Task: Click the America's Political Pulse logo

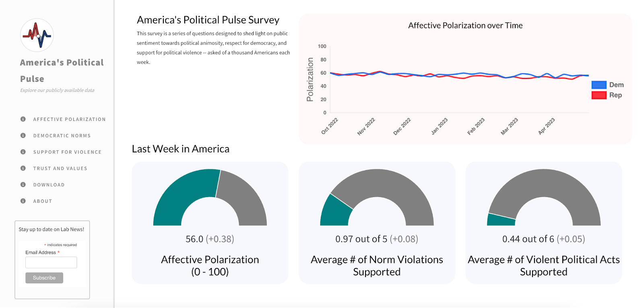Action: click(37, 35)
